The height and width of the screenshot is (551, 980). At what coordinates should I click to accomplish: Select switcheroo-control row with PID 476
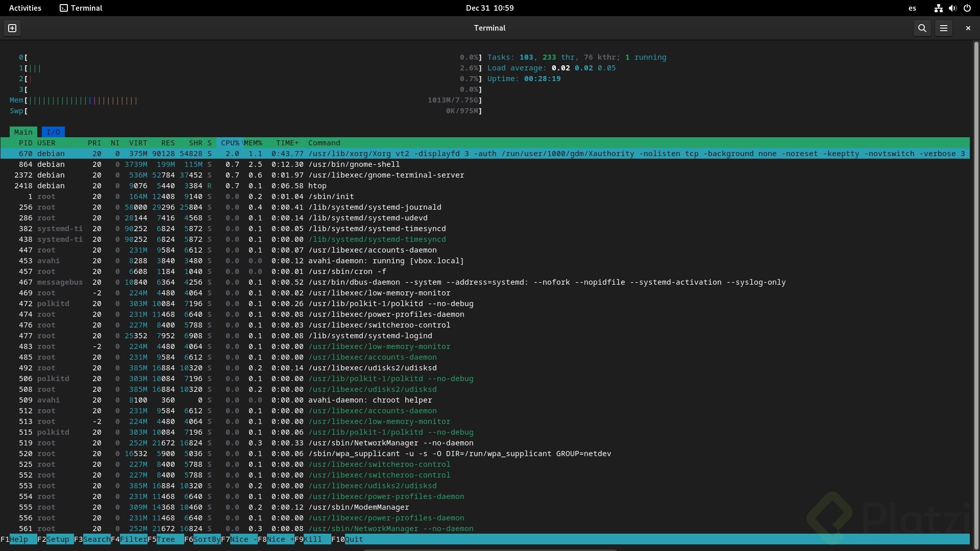[485, 325]
